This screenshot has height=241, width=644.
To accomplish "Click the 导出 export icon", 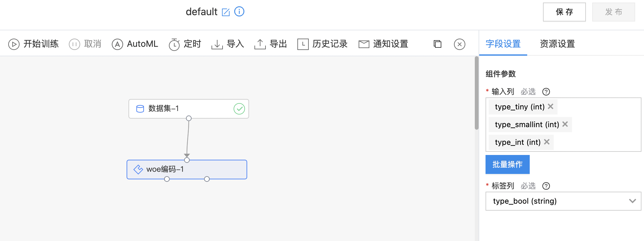I will click(x=260, y=44).
